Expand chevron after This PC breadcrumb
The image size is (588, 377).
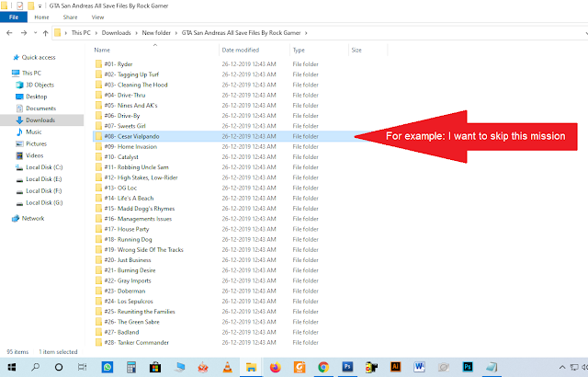pos(96,33)
